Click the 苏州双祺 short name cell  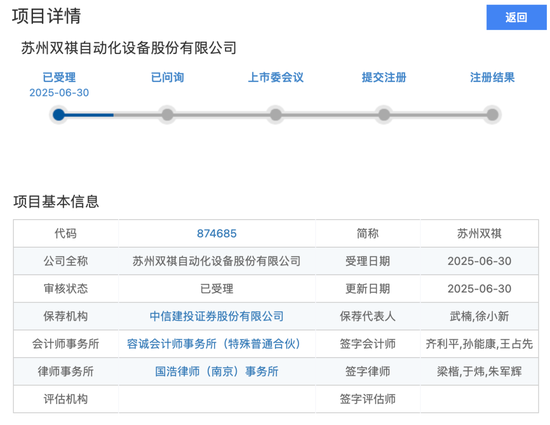click(479, 234)
